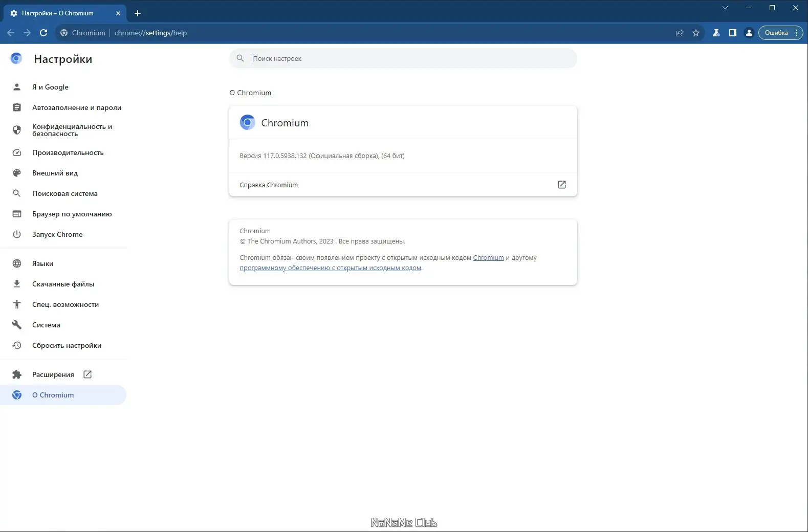Bookmark this page with the star icon
This screenshot has width=808, height=532.
[696, 33]
